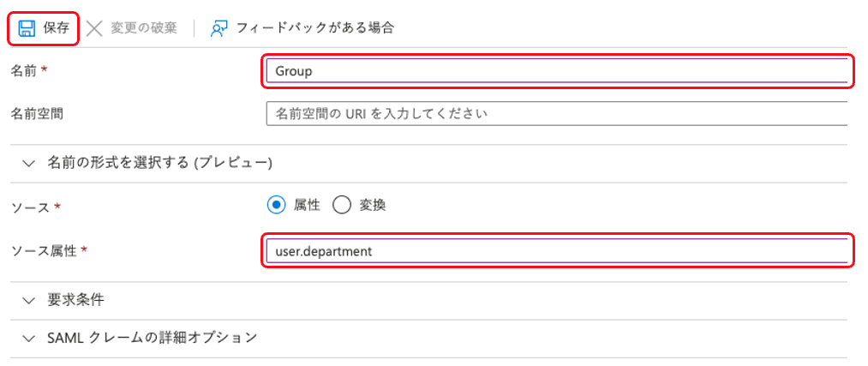
Task: Click the feedback person icon
Action: tap(220, 27)
